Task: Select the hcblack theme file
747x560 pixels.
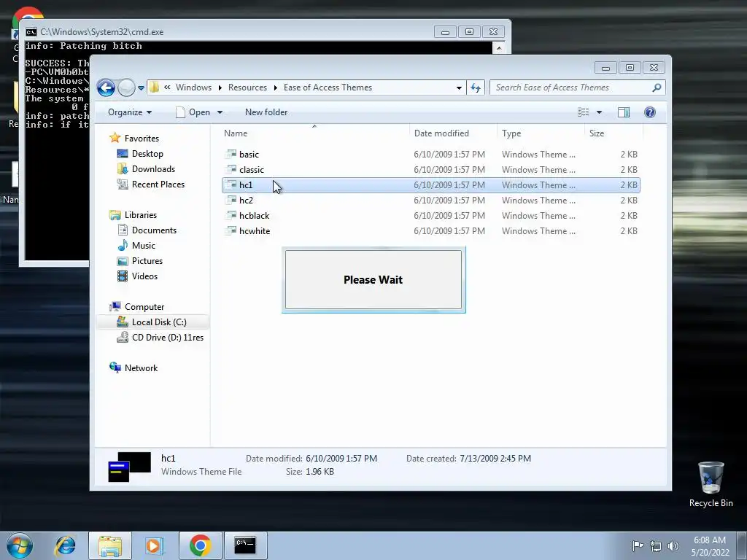Action: click(x=431, y=216)
